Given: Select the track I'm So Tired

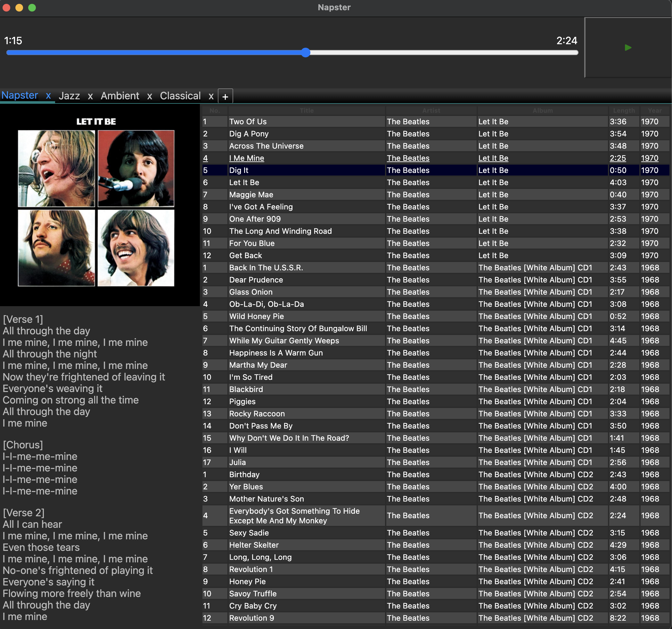Looking at the screenshot, I should [x=435, y=377].
